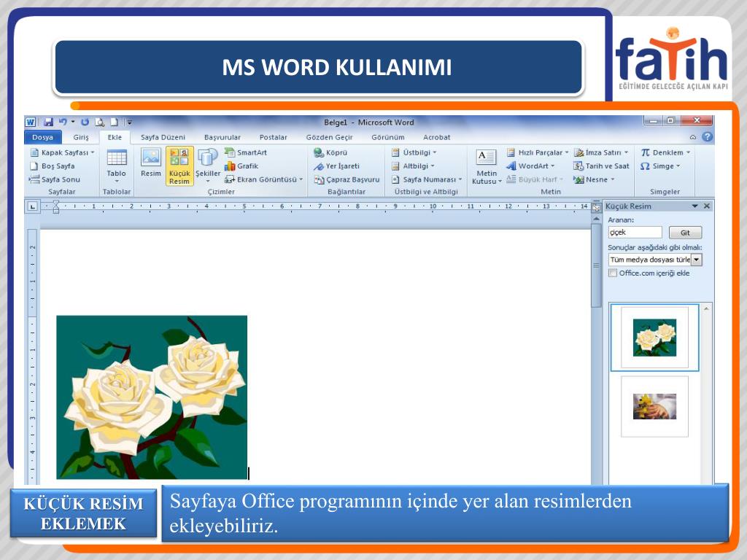Insert a SmartArt graphic
The width and height of the screenshot is (747, 560).
pyautogui.click(x=246, y=152)
